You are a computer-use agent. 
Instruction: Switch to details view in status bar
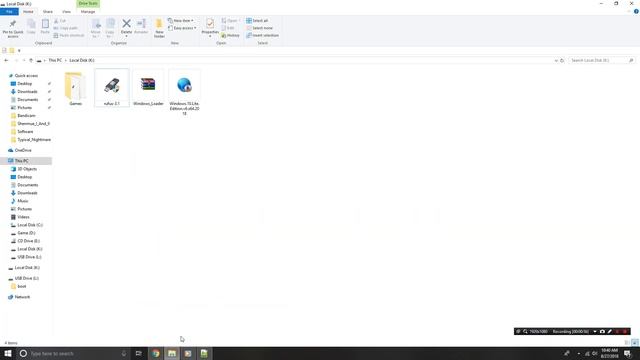627,343
